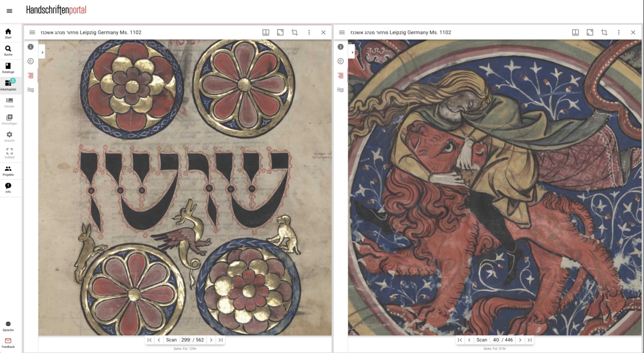Open the Start page in sidebar
The image size is (644, 353).
click(x=8, y=33)
